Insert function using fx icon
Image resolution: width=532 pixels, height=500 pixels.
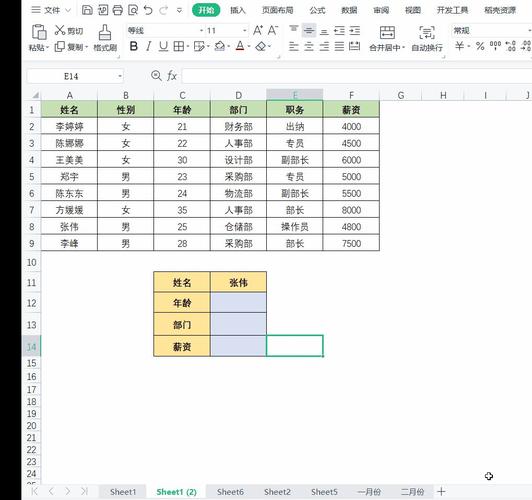point(172,76)
